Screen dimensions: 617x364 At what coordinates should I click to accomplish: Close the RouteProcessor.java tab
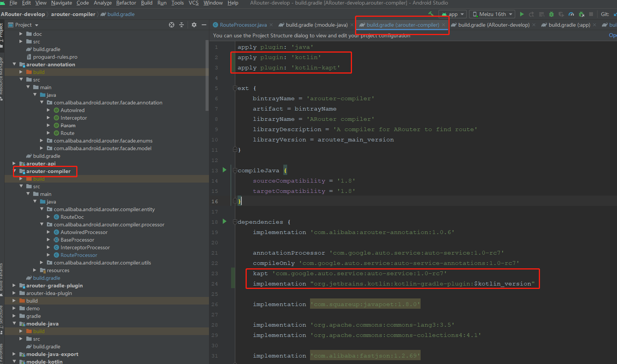[x=271, y=25]
